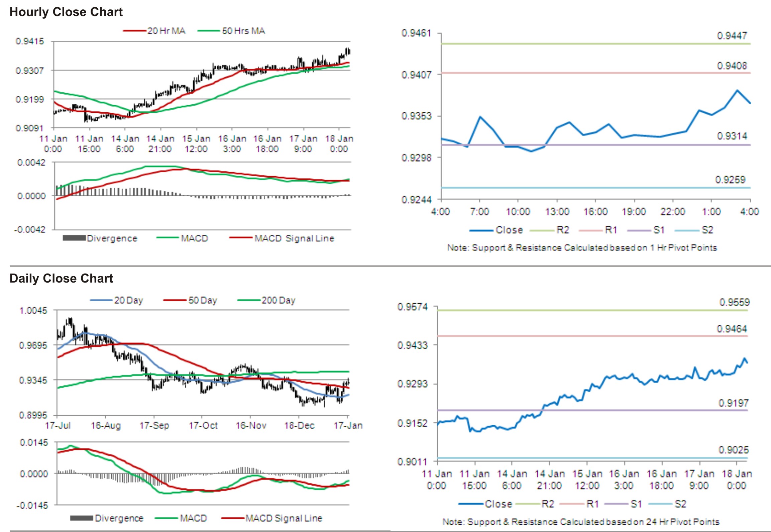The height and width of the screenshot is (532, 771).
Task: Click the red 20 Hr MA legend line
Action: [x=135, y=31]
